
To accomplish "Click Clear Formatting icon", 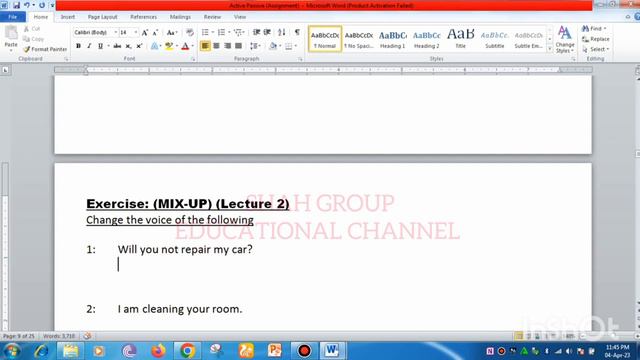I will click(x=189, y=32).
